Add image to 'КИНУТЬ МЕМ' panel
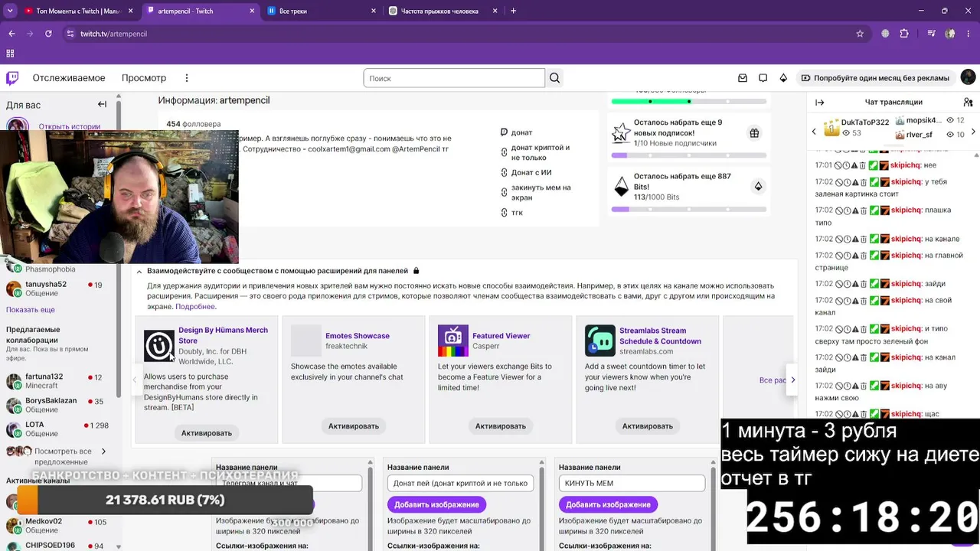 (x=608, y=504)
